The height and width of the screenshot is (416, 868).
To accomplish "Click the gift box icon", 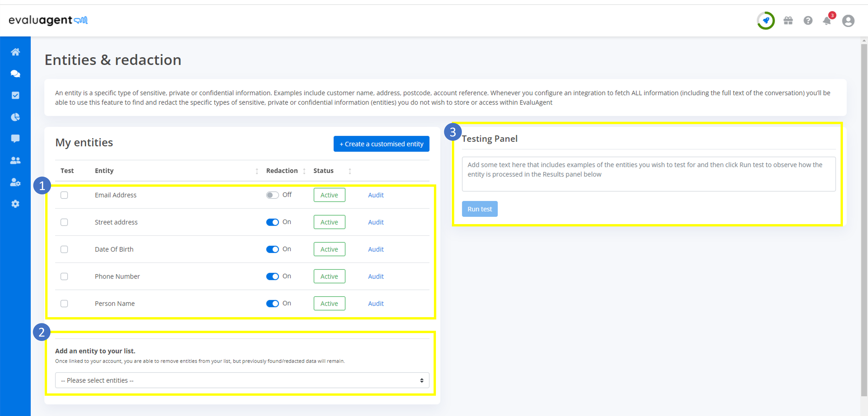I will pyautogui.click(x=788, y=21).
